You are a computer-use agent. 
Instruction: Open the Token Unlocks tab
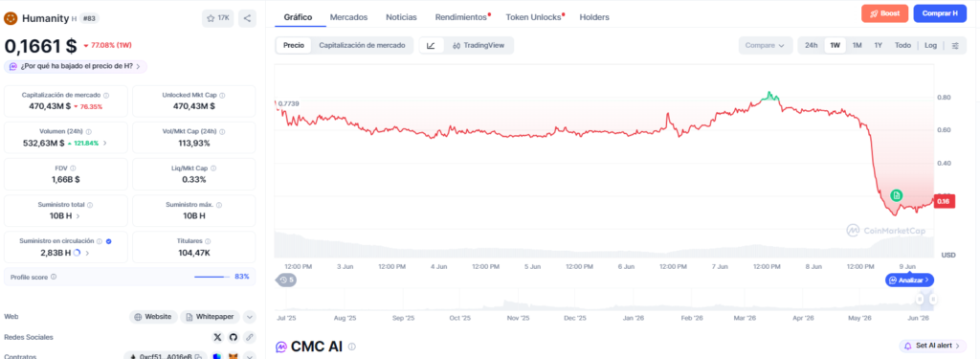534,17
